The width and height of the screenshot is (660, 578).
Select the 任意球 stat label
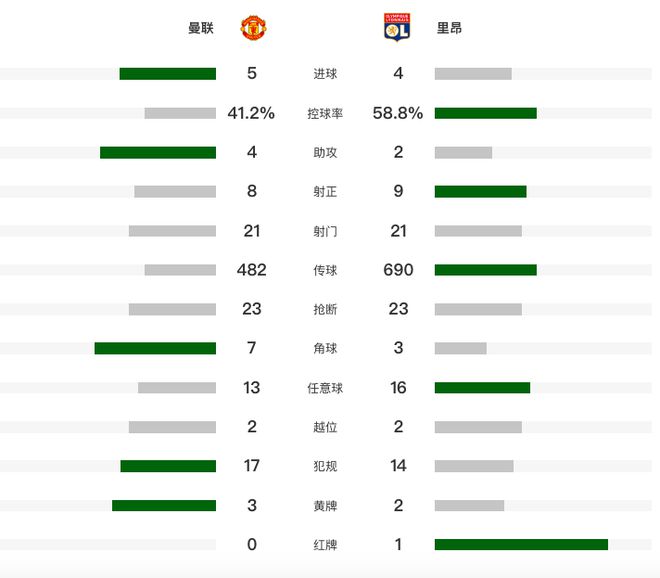325,388
